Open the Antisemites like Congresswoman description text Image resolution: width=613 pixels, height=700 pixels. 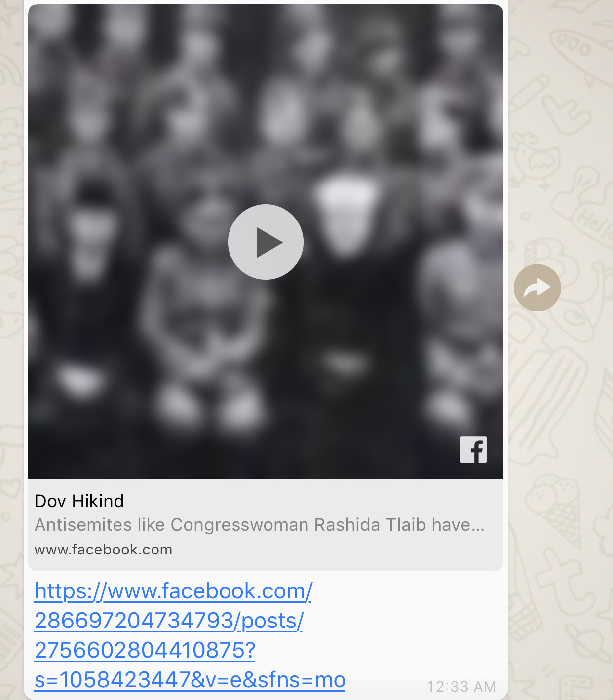point(260,525)
